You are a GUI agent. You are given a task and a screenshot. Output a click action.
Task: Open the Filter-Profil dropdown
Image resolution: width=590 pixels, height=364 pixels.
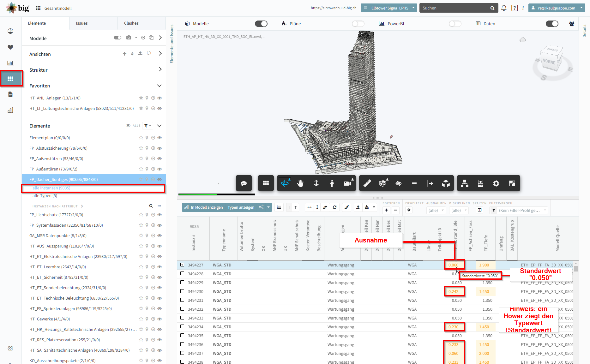519,210
